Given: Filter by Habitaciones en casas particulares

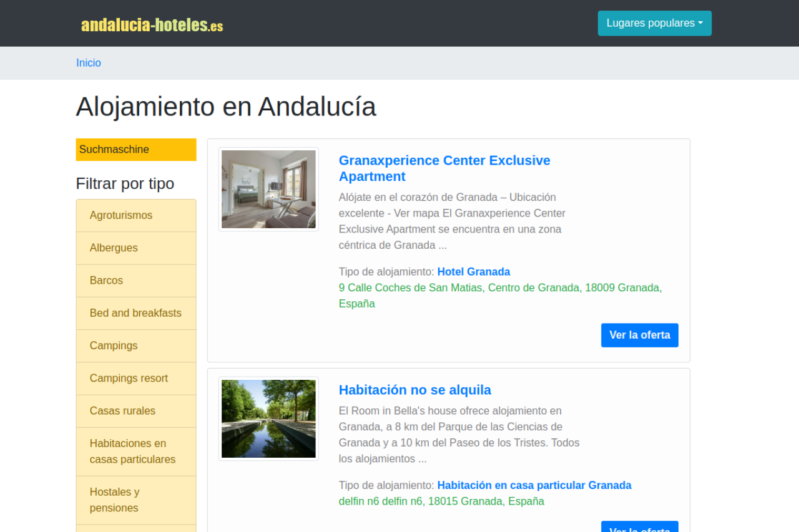Looking at the screenshot, I should (132, 452).
